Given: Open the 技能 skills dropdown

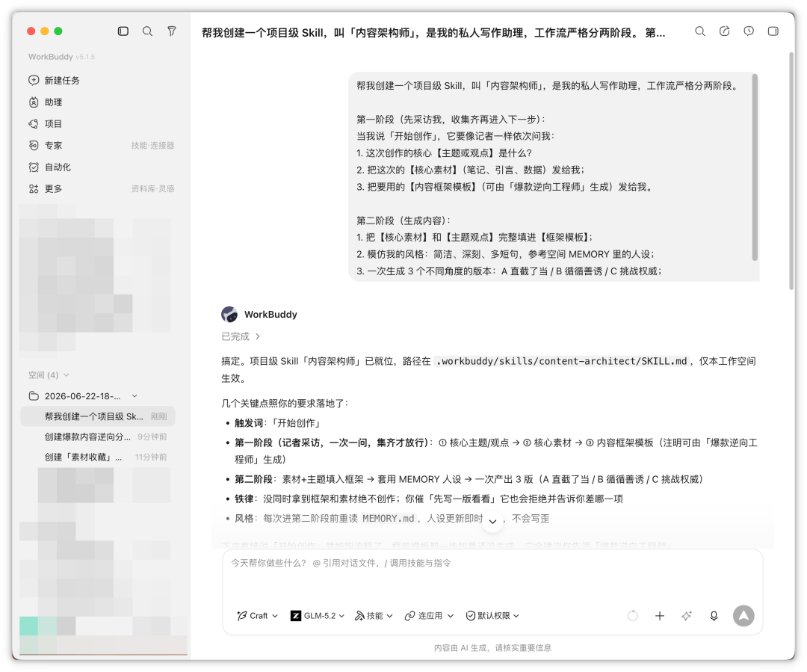Looking at the screenshot, I should [374, 616].
